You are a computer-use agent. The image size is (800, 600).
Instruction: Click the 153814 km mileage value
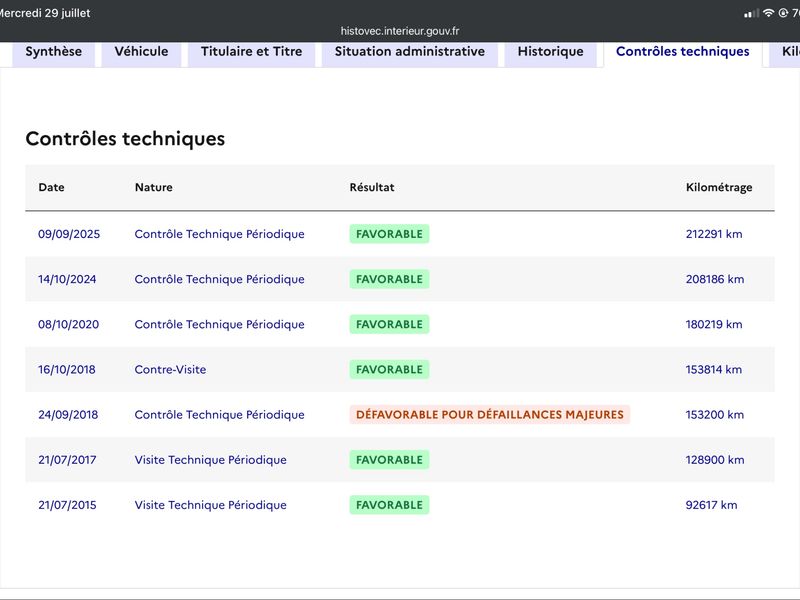coord(714,369)
